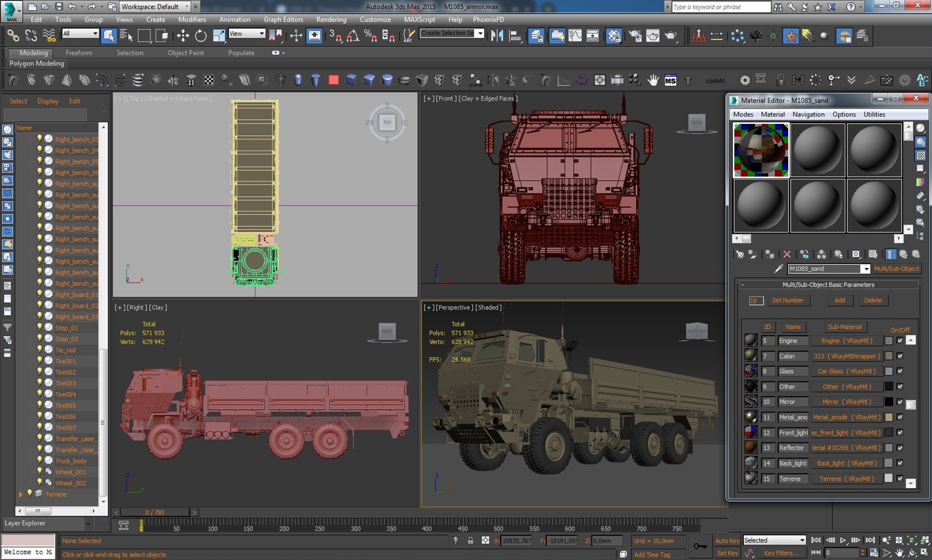Click the red box primitive icon in ribbon

coord(333,80)
